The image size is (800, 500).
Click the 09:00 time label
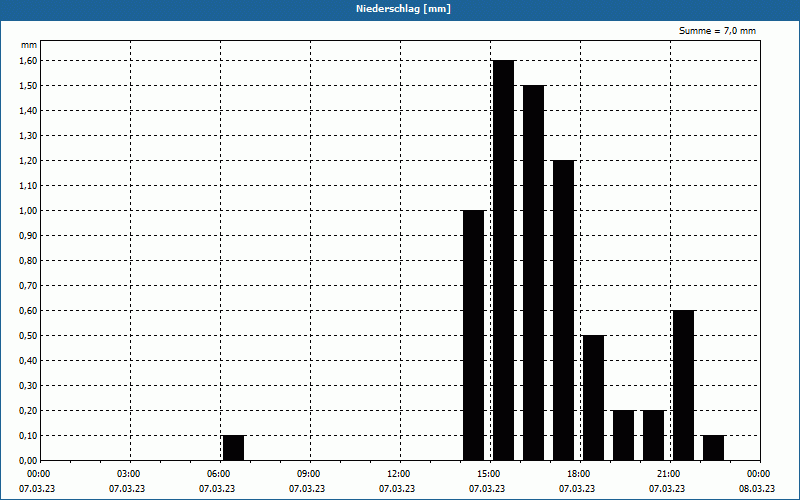coord(308,474)
